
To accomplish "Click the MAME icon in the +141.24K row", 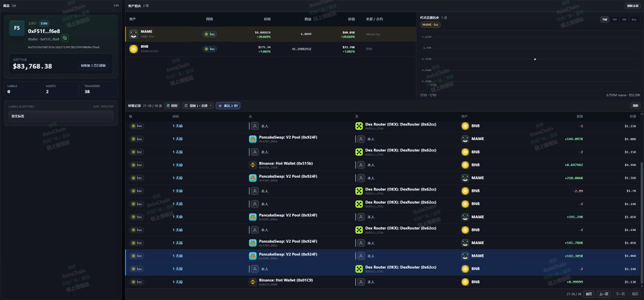I will pos(465,217).
